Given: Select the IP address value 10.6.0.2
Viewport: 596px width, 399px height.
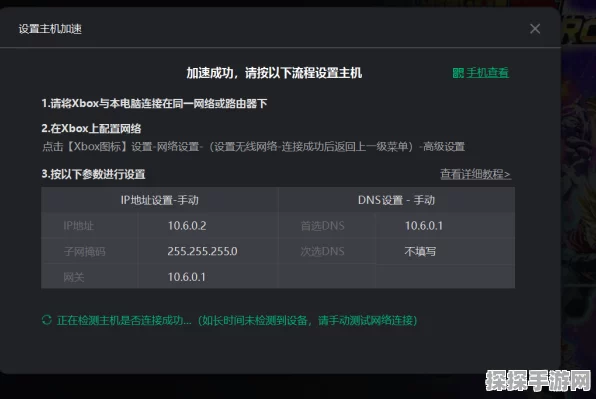Looking at the screenshot, I should [x=187, y=226].
